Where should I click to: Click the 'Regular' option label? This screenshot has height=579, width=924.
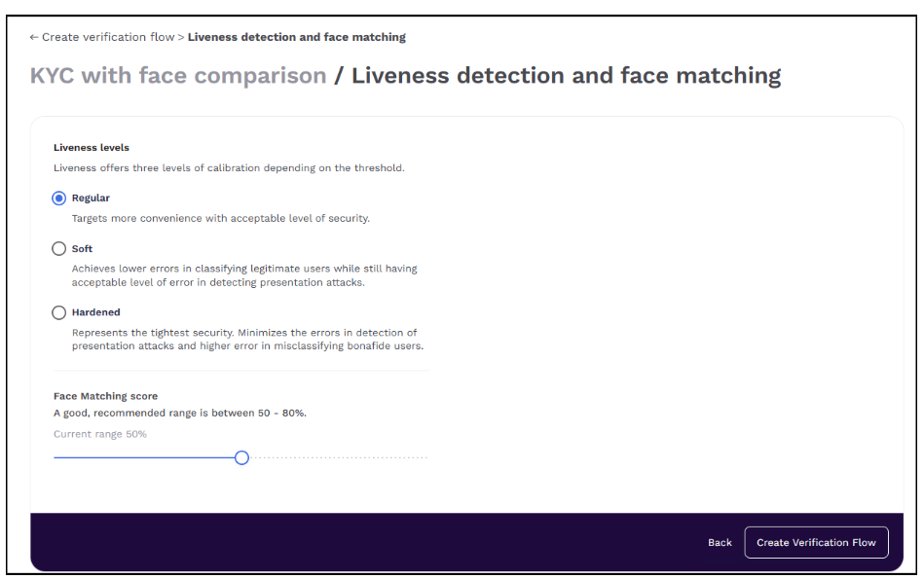tap(91, 199)
